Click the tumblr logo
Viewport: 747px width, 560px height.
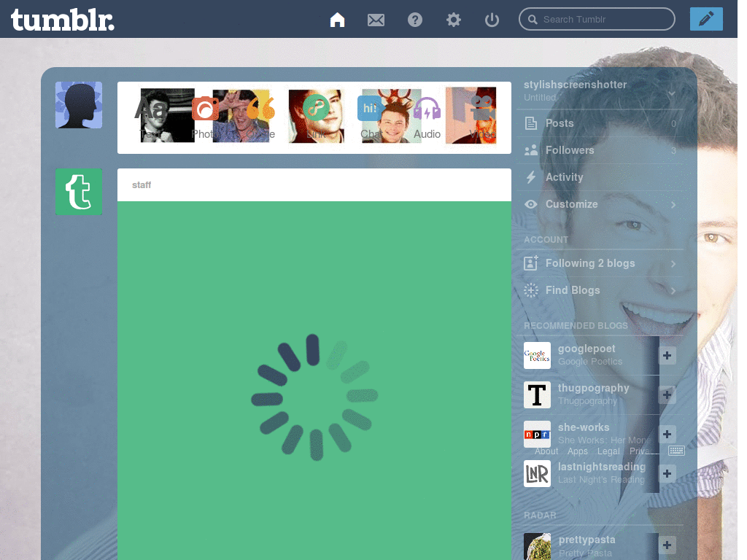[x=63, y=20]
